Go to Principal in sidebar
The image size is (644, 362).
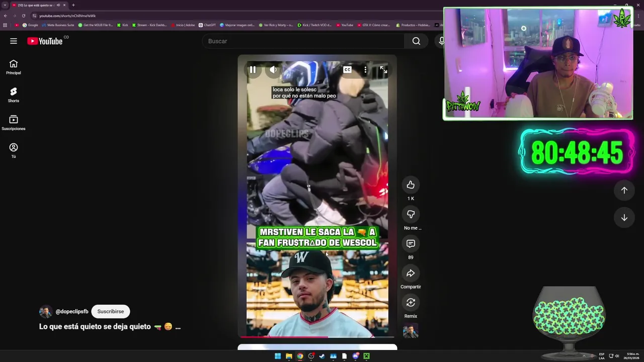point(14,67)
